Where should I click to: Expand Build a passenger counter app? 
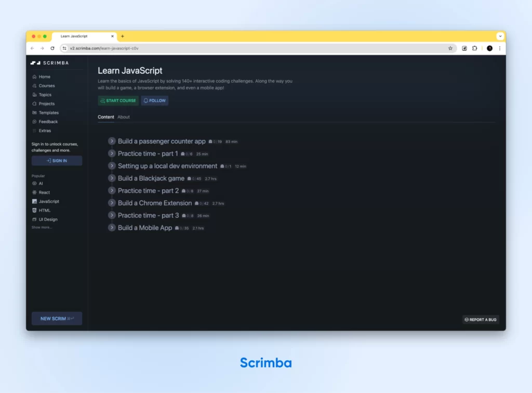click(x=112, y=141)
